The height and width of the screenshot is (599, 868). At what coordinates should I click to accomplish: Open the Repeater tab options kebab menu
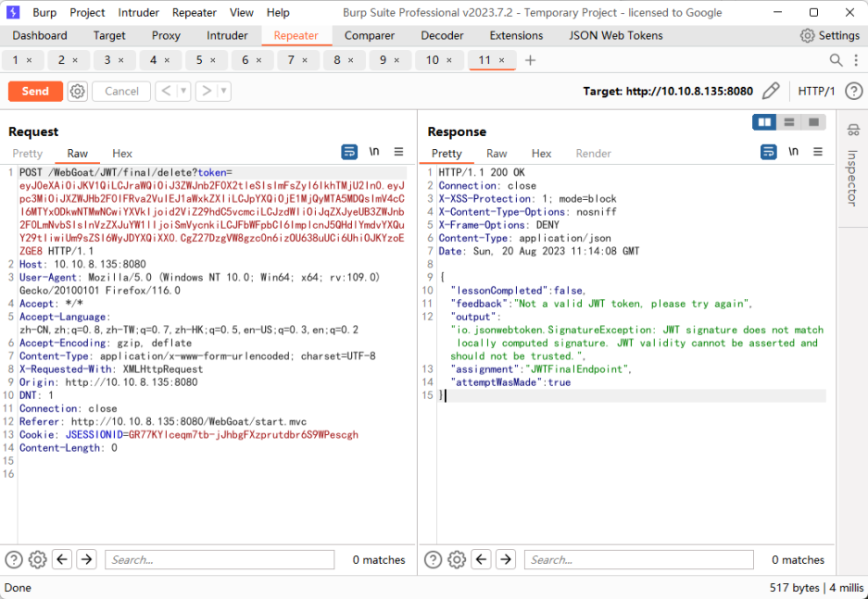coord(856,60)
